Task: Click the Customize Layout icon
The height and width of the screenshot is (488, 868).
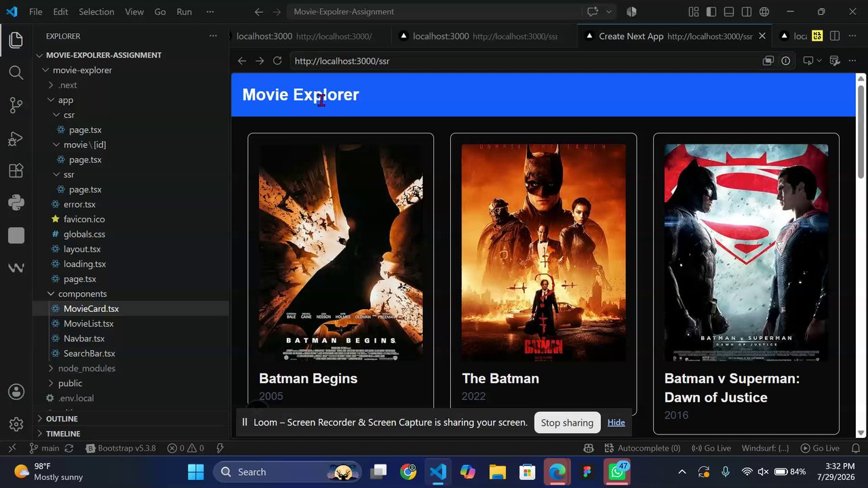Action: 693,12
